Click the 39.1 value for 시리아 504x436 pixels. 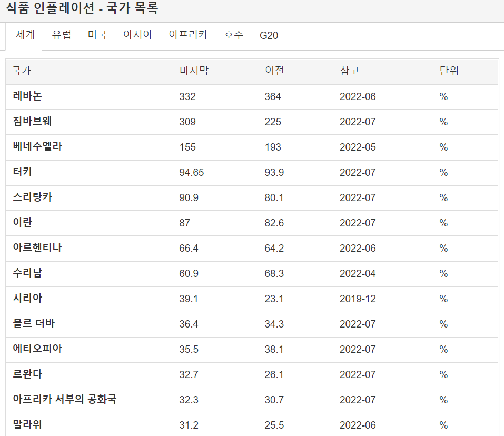pyautogui.click(x=189, y=299)
